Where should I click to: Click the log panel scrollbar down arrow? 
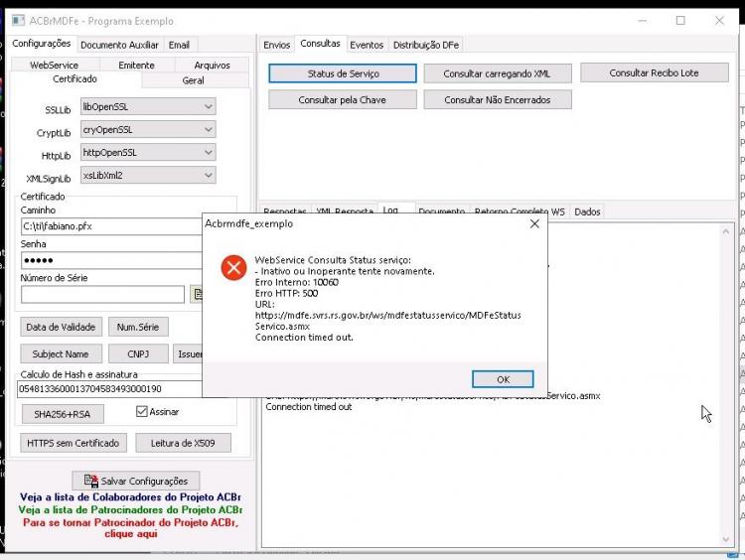(x=725, y=539)
